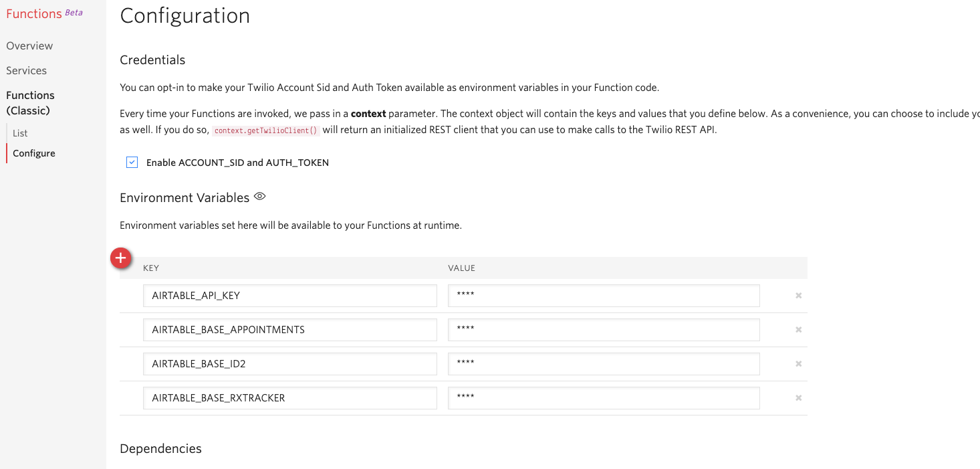Click the Functions Beta heading link
Image resolution: width=980 pixels, height=469 pixels.
click(44, 13)
